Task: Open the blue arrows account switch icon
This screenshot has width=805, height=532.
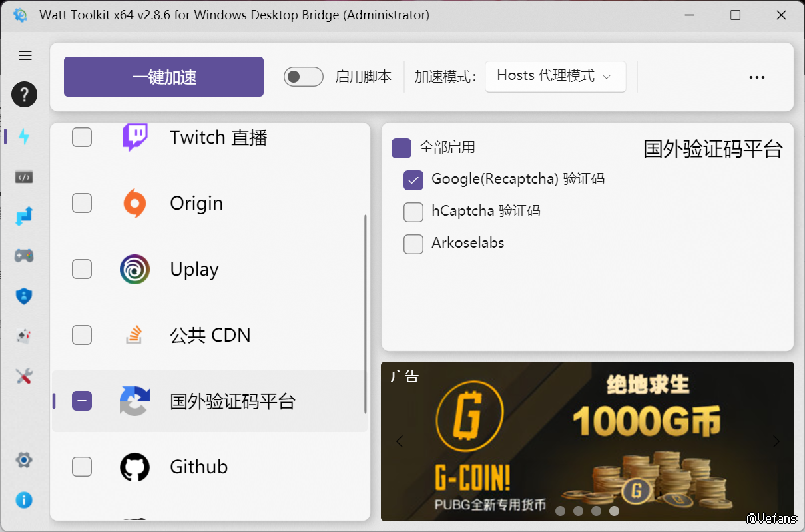Action: pos(24,216)
